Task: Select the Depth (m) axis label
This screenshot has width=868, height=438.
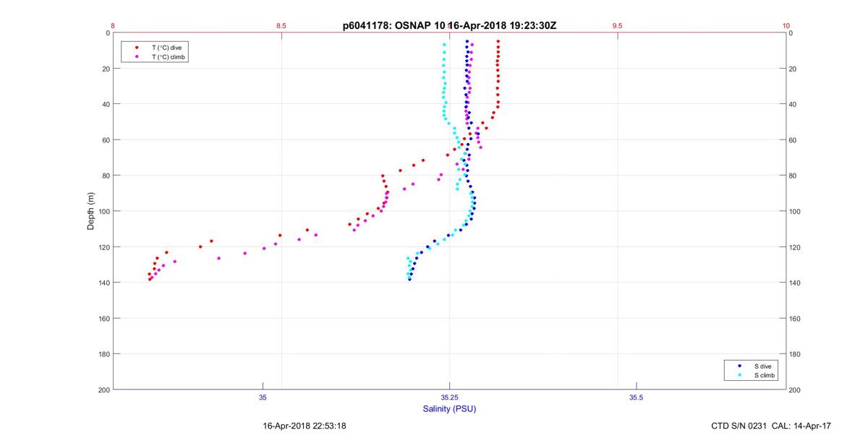Action: pyautogui.click(x=91, y=211)
